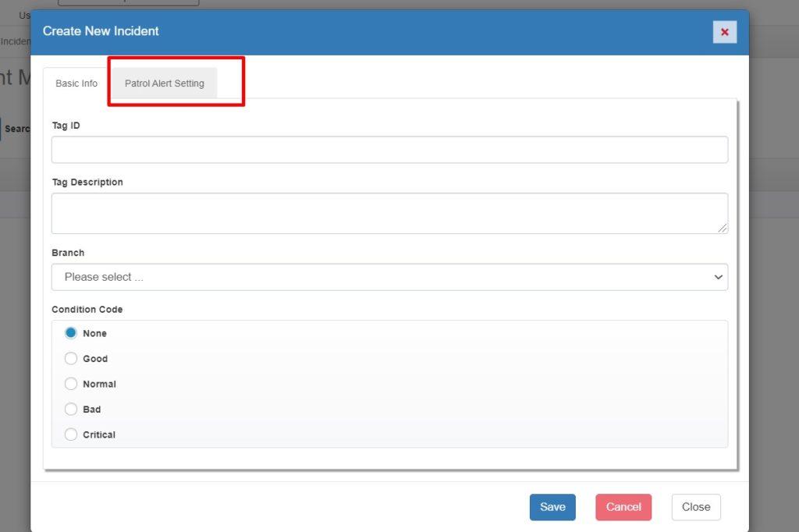The width and height of the screenshot is (799, 532).
Task: Click the chevron arrow in Branch select
Action: (718, 277)
